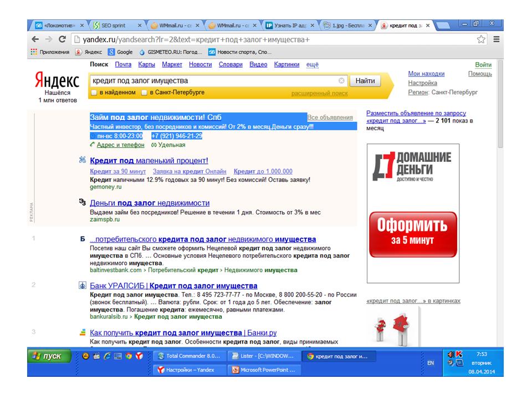Open the «Разместить объявление по запросу» link
Viewport: 532px width, 399px height.
coord(416,117)
